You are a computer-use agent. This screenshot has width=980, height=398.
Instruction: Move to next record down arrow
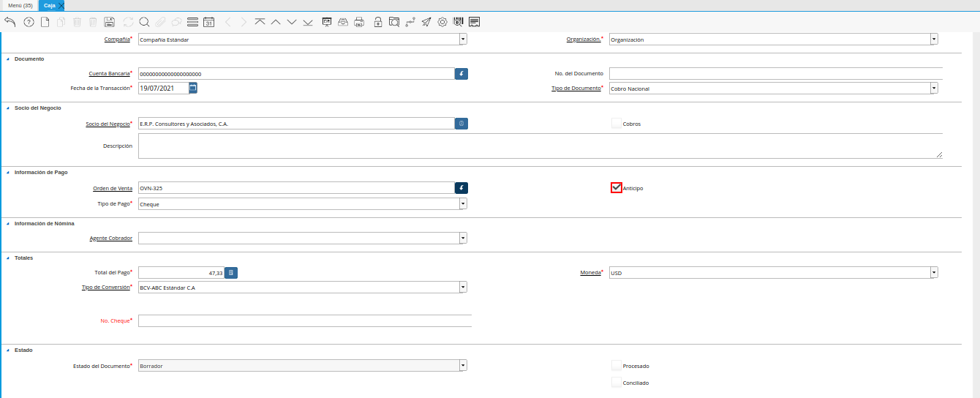point(292,22)
